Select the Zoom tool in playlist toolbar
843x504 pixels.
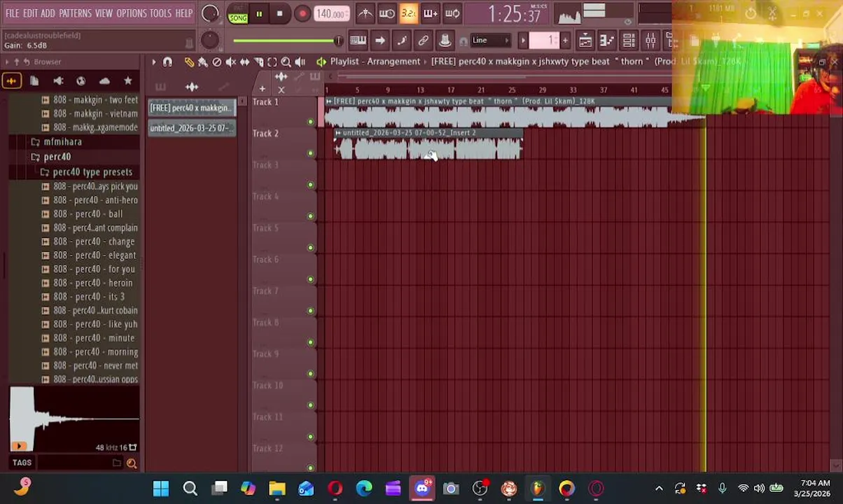tap(286, 62)
